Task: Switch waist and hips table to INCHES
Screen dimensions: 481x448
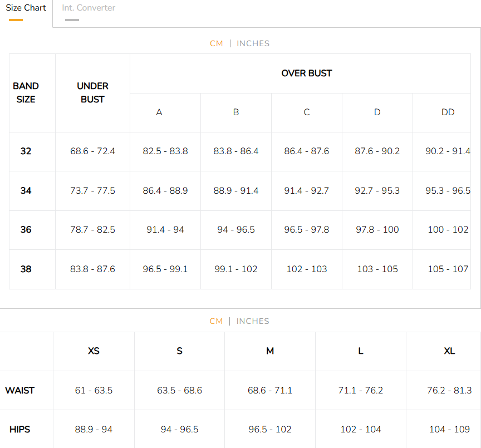Action: 253,321
